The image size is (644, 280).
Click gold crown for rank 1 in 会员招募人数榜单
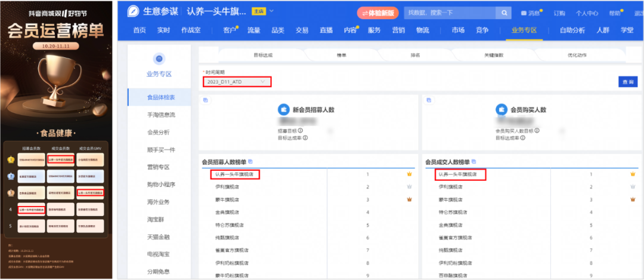pos(409,174)
